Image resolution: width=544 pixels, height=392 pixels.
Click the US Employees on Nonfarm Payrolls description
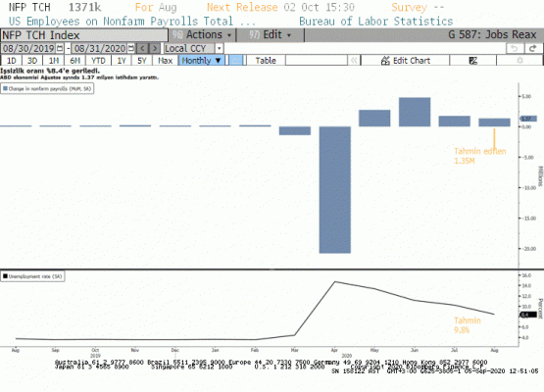click(x=132, y=22)
